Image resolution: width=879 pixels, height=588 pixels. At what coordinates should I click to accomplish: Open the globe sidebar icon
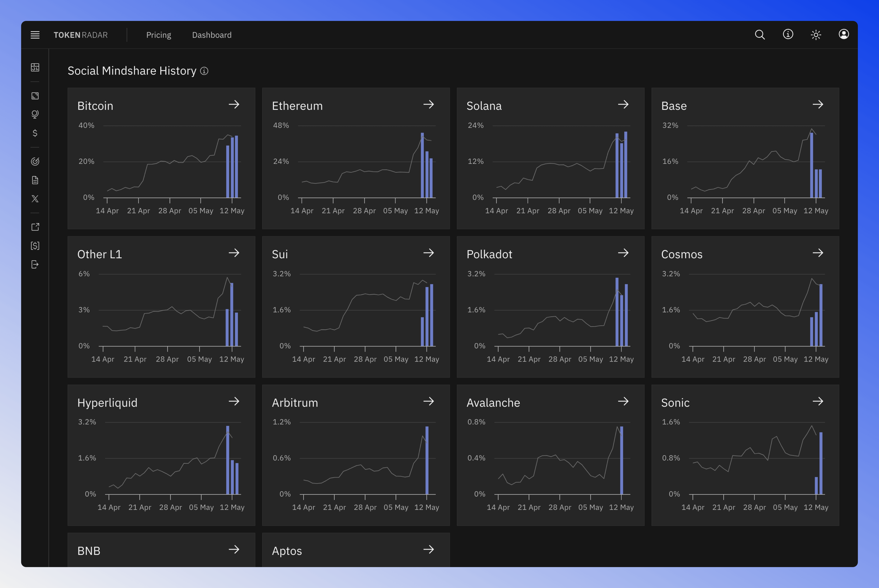[35, 114]
